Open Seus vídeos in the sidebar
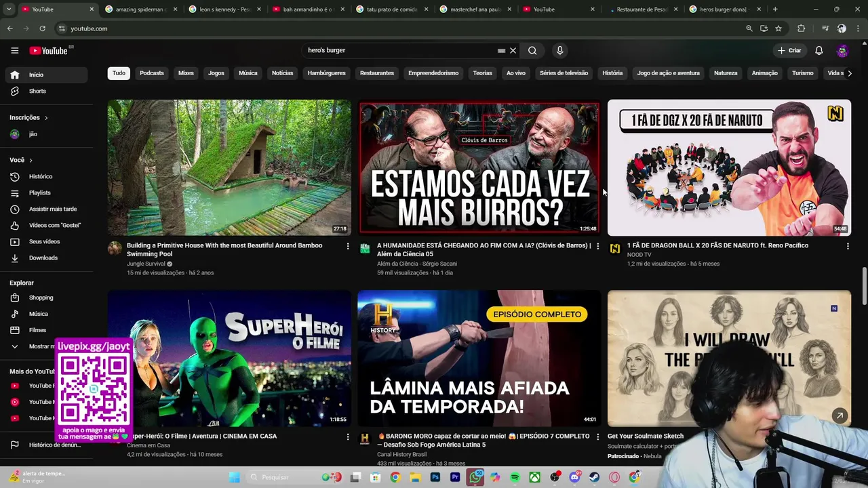Image resolution: width=868 pixels, height=488 pixels. [x=46, y=241]
